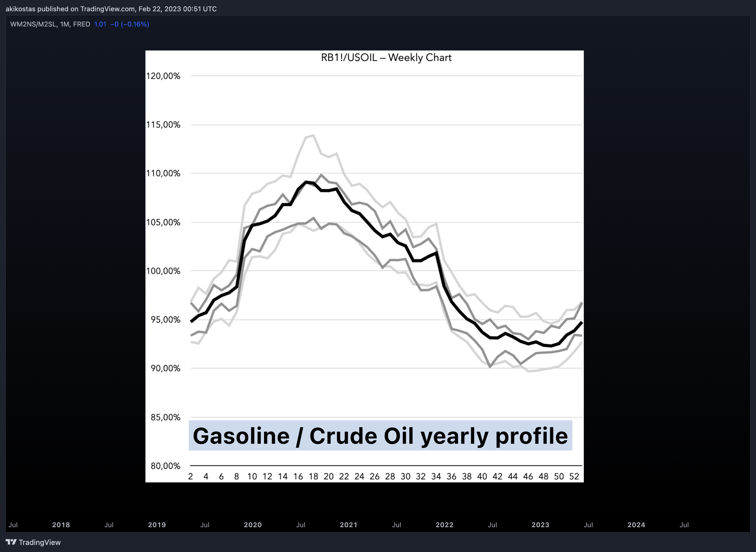
Task: Click week 52 on the x-axis
Action: (574, 476)
